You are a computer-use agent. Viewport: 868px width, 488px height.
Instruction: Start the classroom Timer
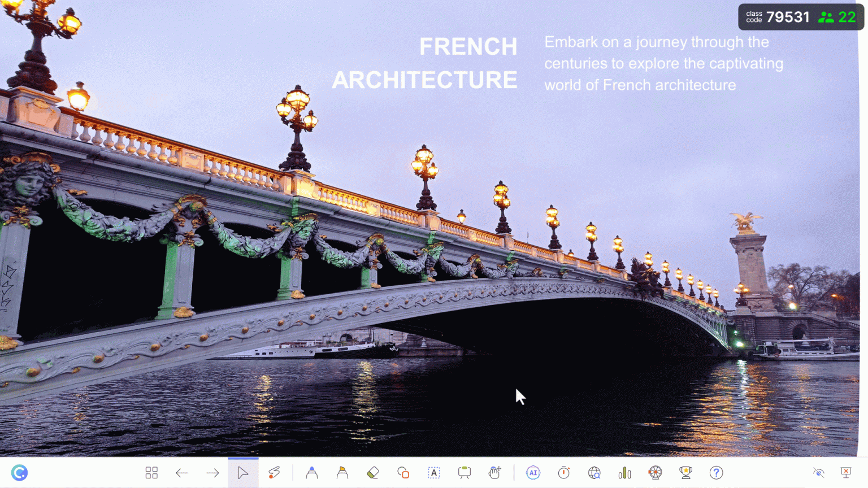click(x=563, y=473)
